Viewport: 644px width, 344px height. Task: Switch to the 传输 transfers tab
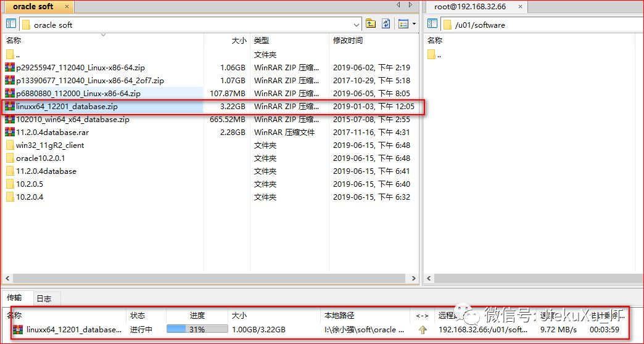[14, 298]
